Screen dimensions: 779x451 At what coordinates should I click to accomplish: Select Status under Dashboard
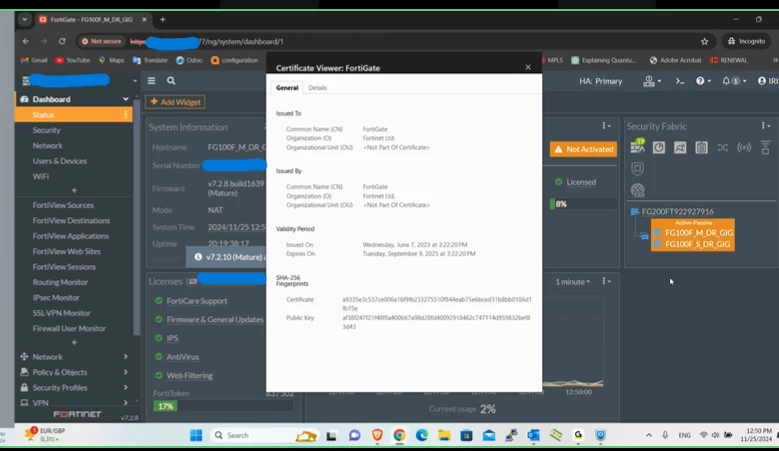coord(73,115)
